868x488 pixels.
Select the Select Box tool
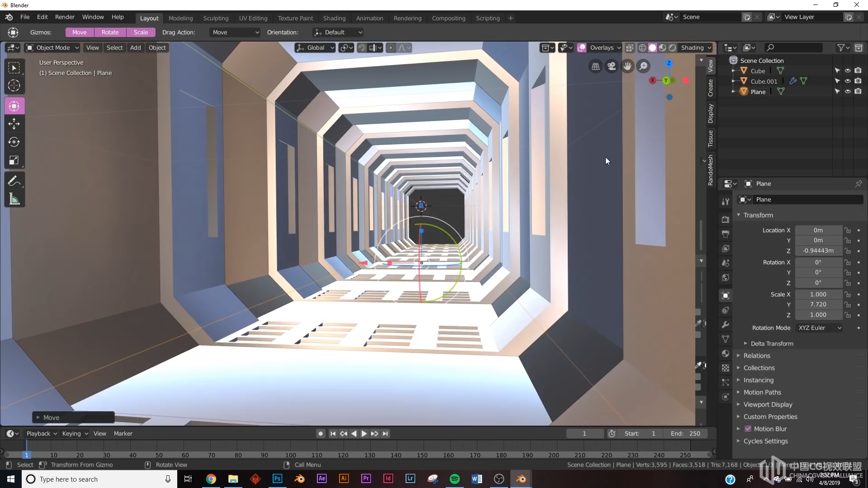[x=14, y=68]
